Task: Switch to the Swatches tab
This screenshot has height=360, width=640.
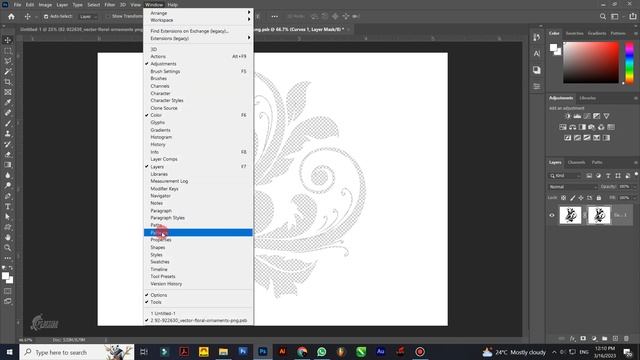Action: click(x=574, y=33)
